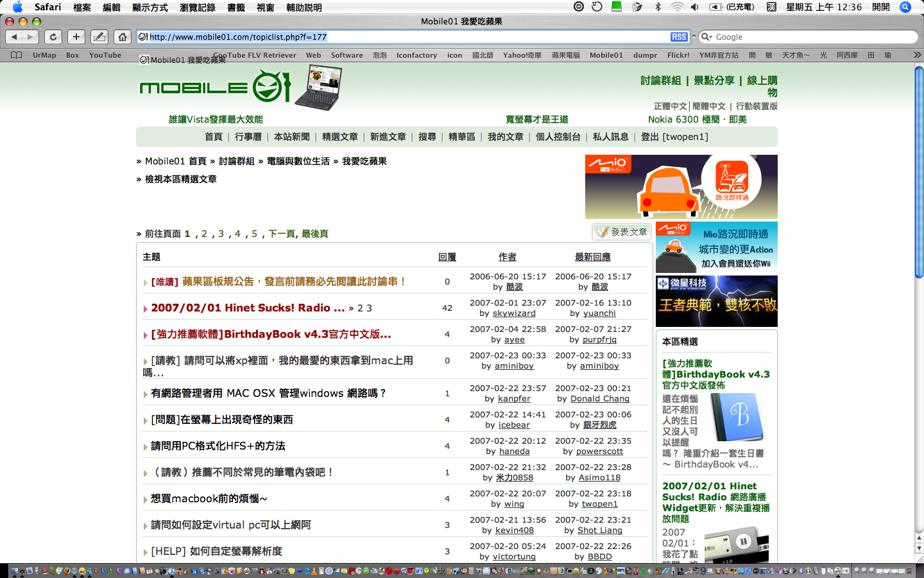Open the home page via house icon
Image resolution: width=924 pixels, height=578 pixels.
coord(123,37)
